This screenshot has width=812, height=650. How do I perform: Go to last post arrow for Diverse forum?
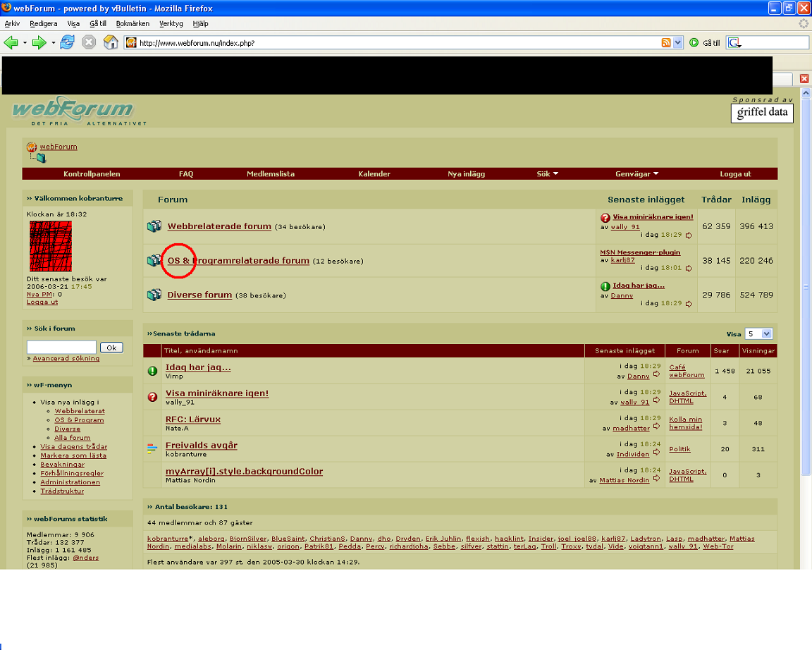click(x=689, y=304)
